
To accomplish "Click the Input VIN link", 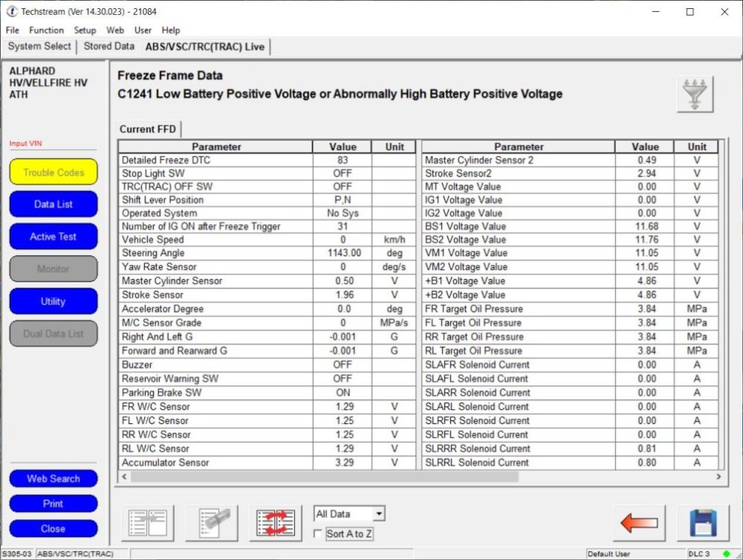I will [x=25, y=143].
